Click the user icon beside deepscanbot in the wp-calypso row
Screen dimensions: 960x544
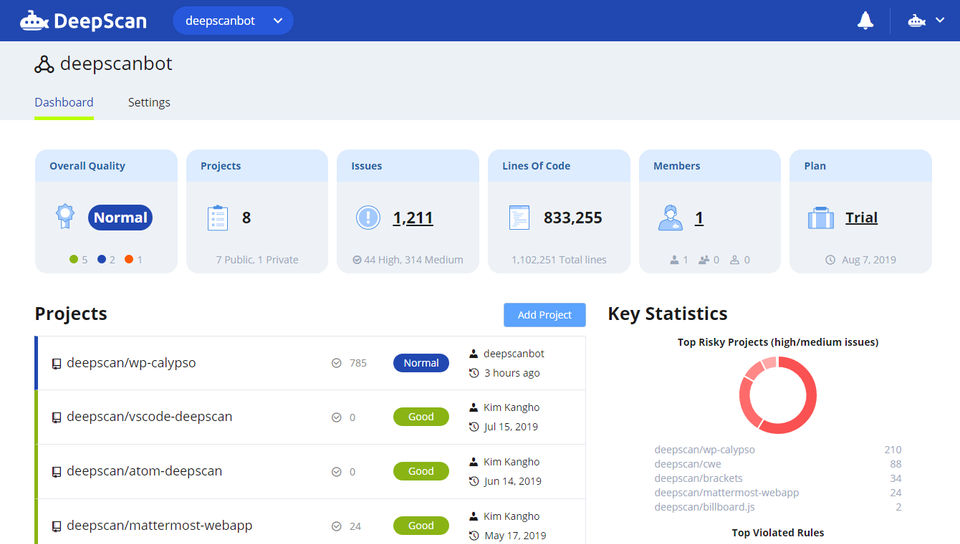point(473,353)
